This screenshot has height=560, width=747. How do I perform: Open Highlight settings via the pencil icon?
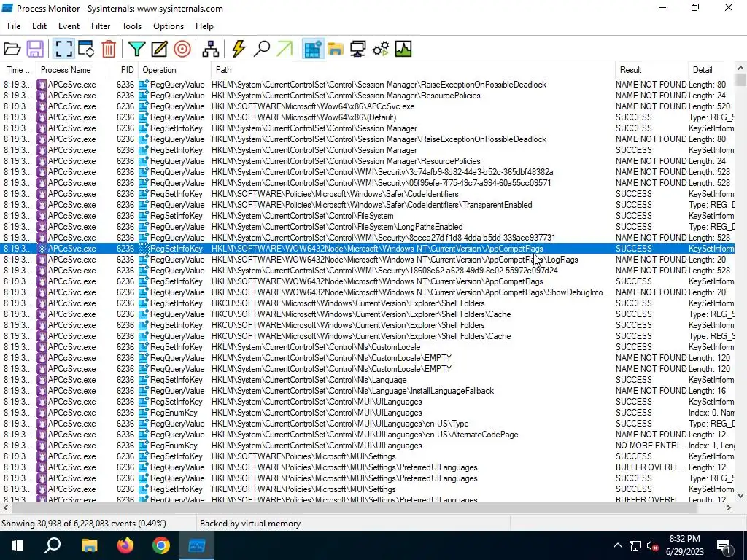pos(159,49)
